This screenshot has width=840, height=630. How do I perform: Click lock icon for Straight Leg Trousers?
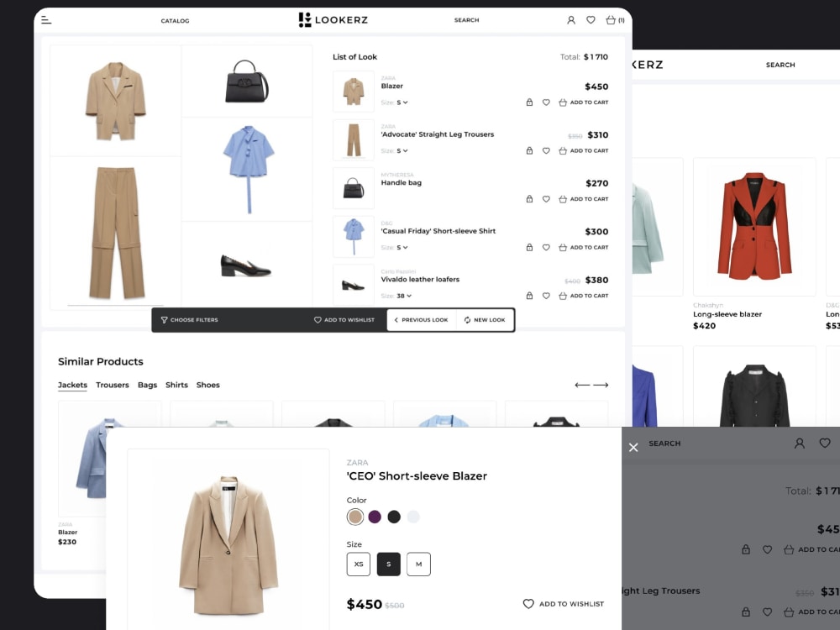click(x=529, y=150)
